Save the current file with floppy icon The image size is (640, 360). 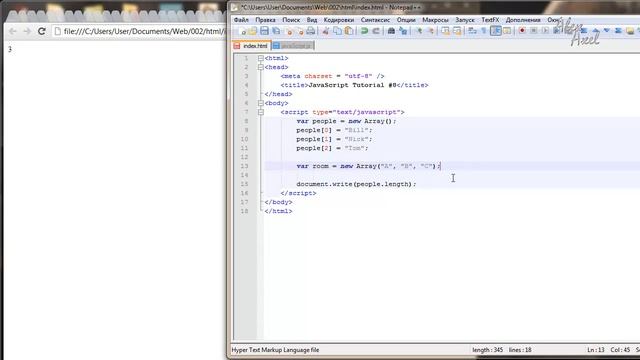tap(264, 31)
